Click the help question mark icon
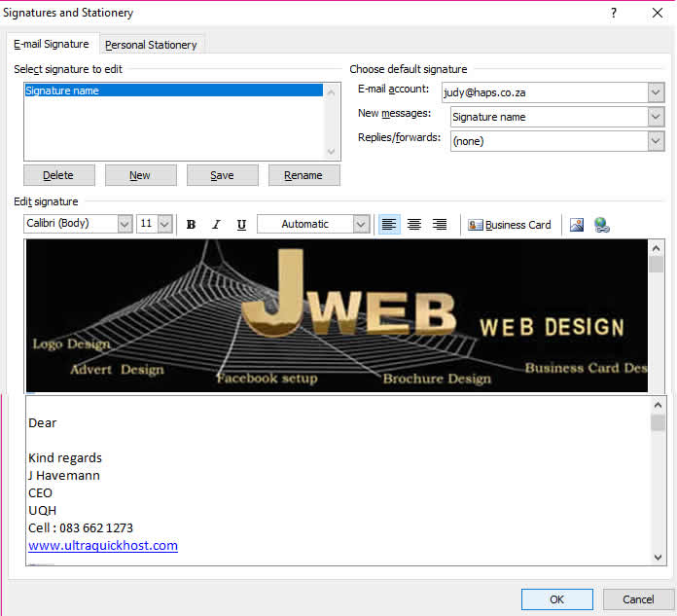This screenshot has width=677, height=616. click(x=614, y=13)
